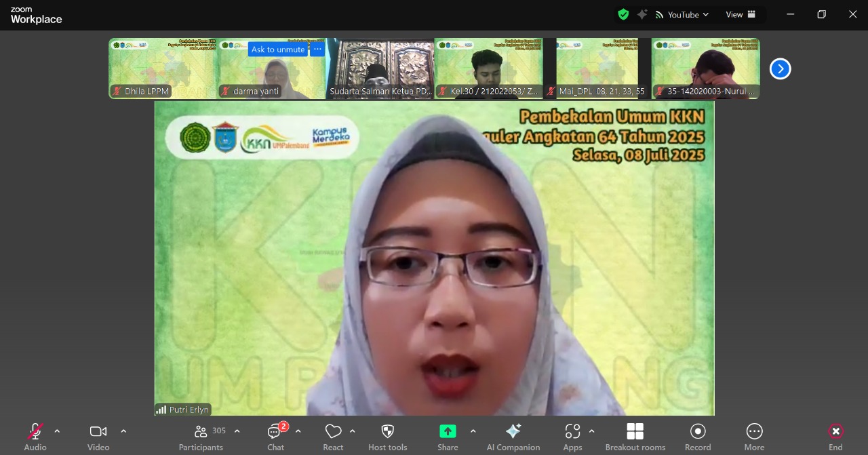Toggle the Video camera button
Viewport: 868px width, 455px height.
point(98,436)
